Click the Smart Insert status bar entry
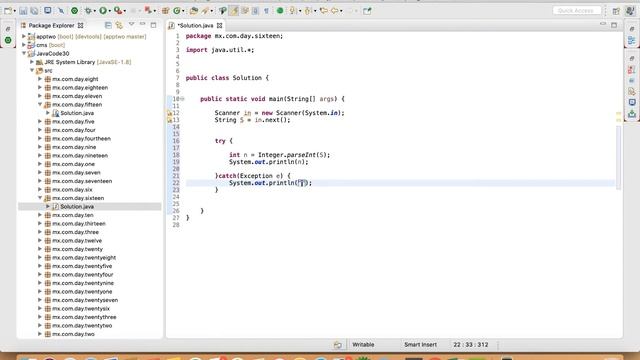The height and width of the screenshot is (360, 640). 420,344
